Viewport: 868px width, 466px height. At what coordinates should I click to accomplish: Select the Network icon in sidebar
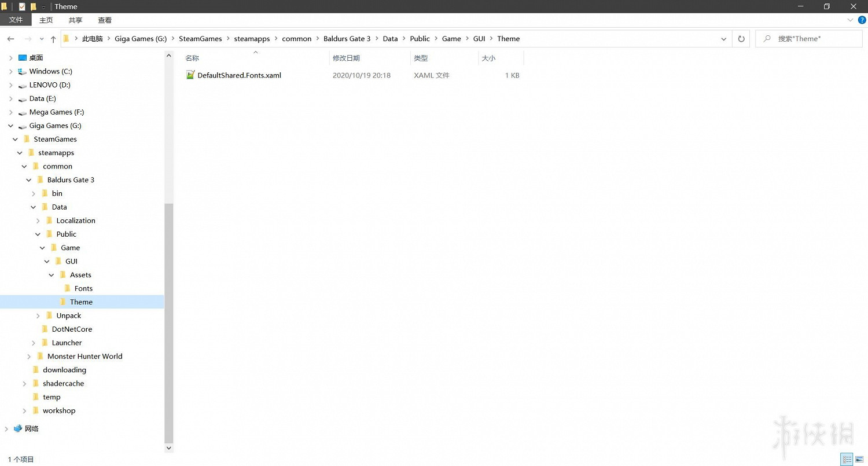(18, 428)
